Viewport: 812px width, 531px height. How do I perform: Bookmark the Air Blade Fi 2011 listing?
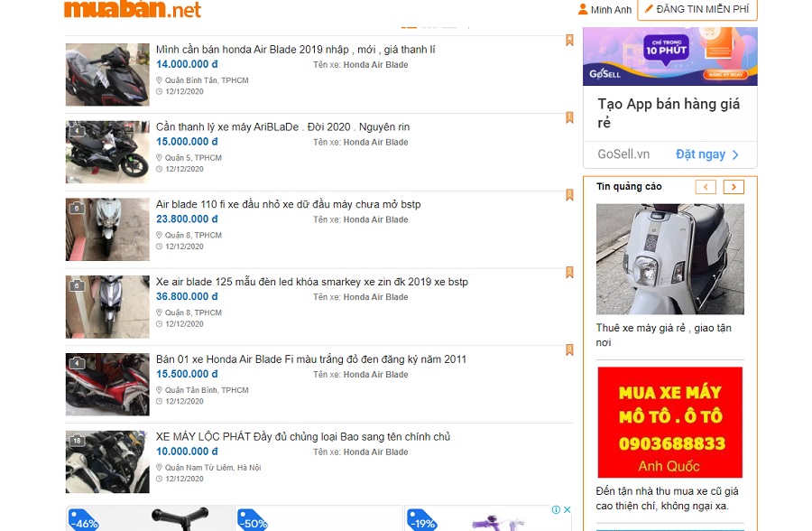tap(569, 350)
